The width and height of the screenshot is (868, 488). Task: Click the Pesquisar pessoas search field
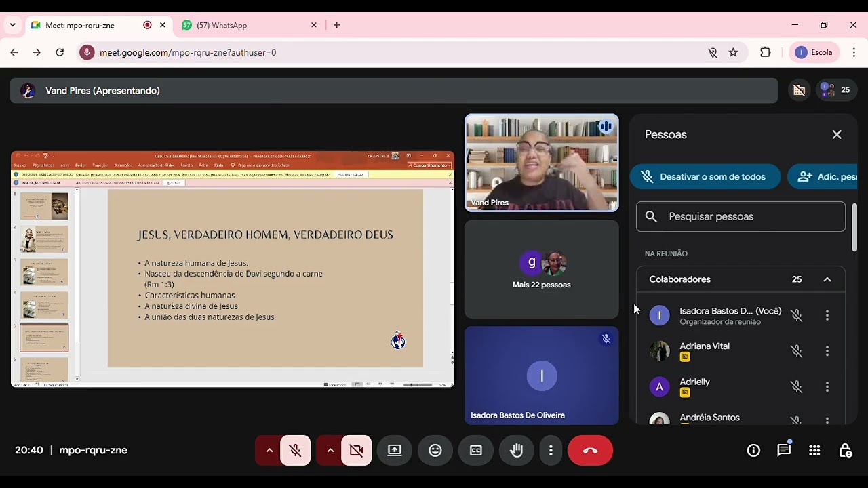(x=741, y=216)
